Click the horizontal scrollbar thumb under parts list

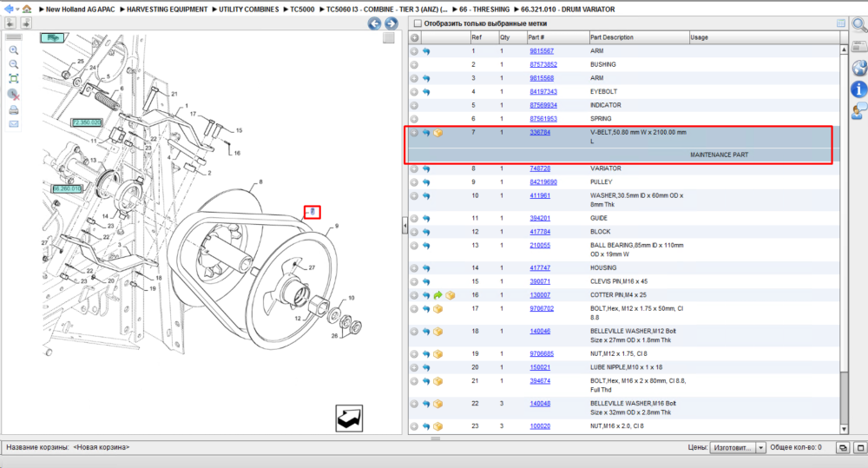pos(436,438)
